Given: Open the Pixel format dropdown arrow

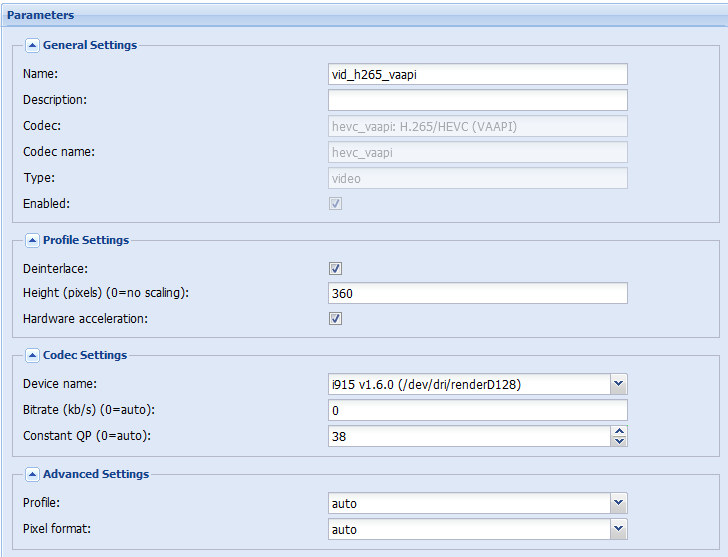Looking at the screenshot, I should click(x=618, y=529).
